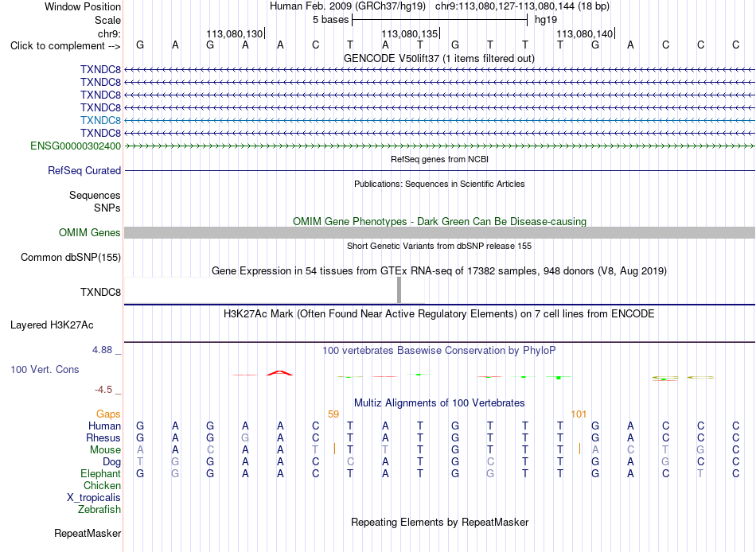756x552 pixels.
Task: Open the H3K27Ac Mark track title
Action: [x=439, y=314]
